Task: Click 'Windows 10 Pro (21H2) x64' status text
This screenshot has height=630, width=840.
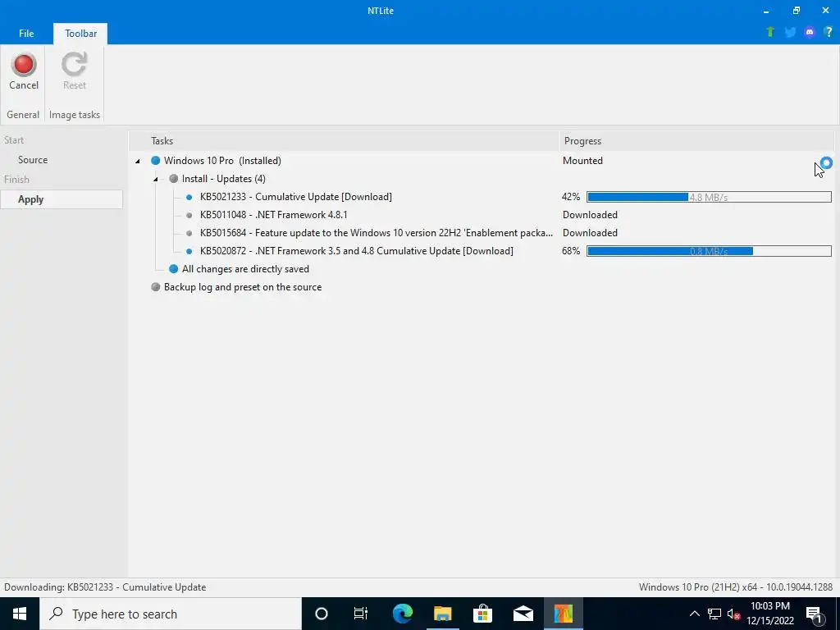Action: pos(736,587)
